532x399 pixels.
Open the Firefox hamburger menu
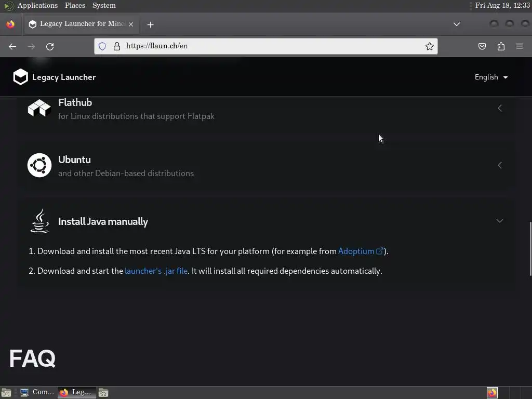click(520, 46)
